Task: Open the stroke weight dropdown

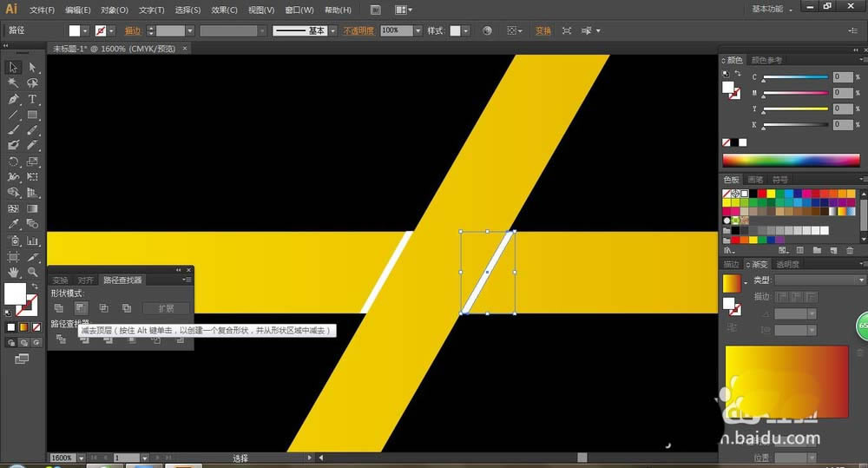Action: [x=190, y=30]
